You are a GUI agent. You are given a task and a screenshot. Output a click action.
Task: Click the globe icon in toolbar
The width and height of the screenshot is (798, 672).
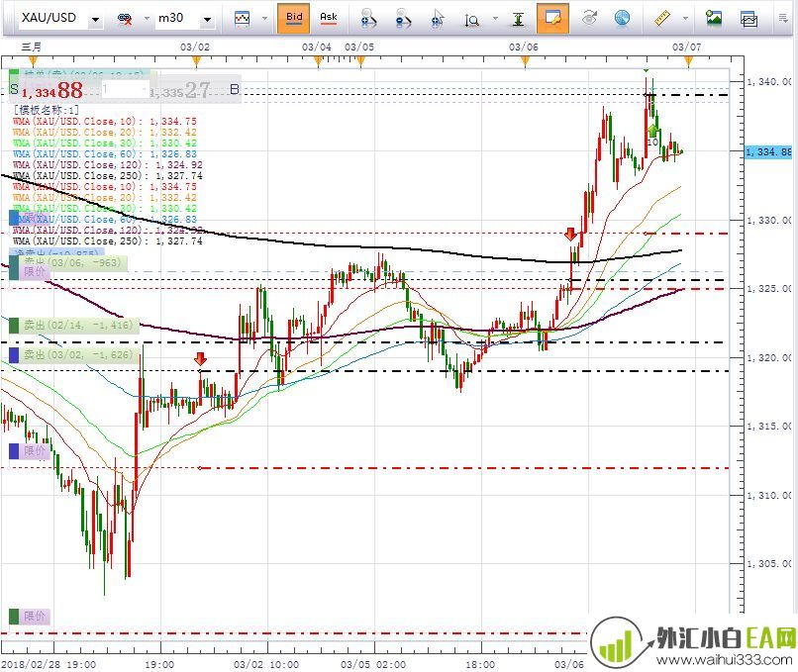(622, 18)
